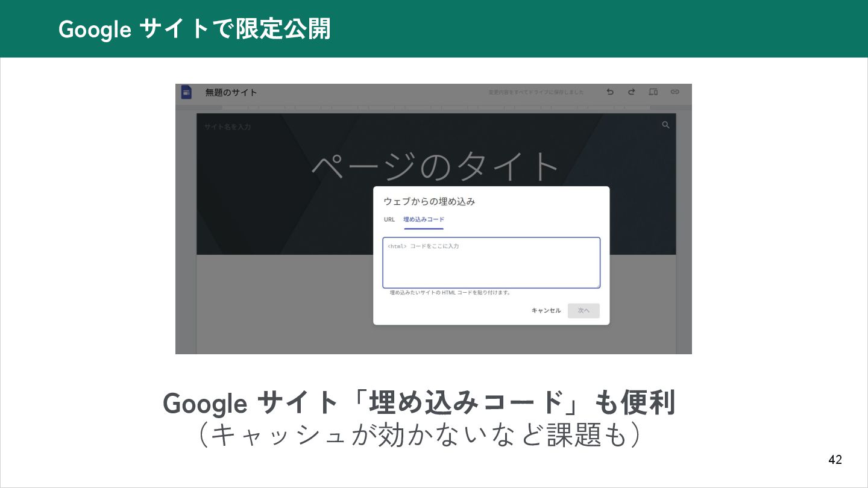Click the ウェブからの埋め込み dialog title
Image resolution: width=868 pixels, height=488 pixels.
(x=429, y=201)
